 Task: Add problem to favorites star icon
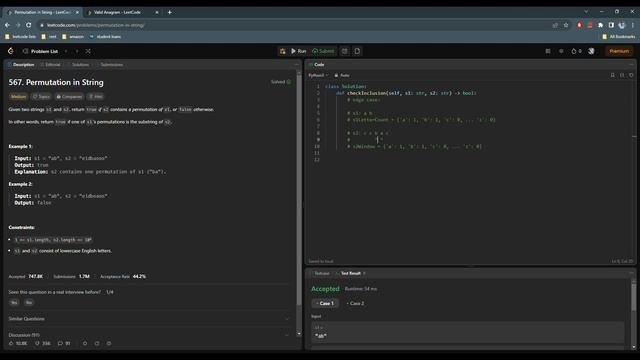pyautogui.click(x=85, y=343)
